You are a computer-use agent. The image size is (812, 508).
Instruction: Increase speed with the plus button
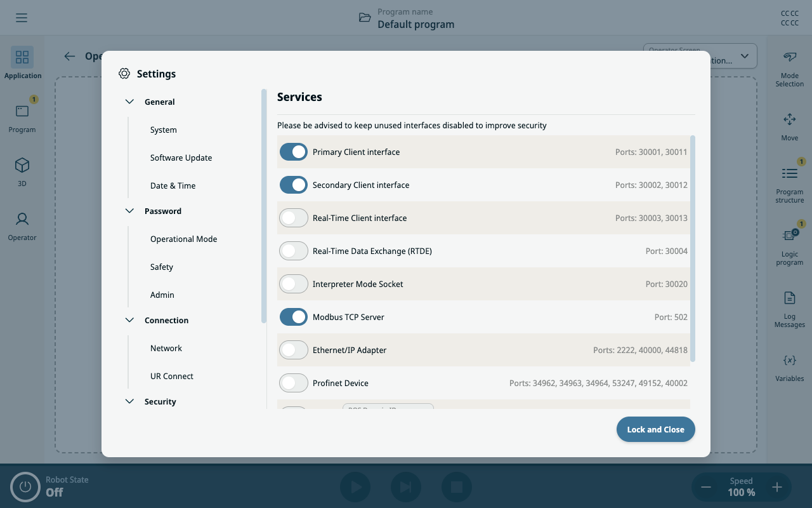pyautogui.click(x=777, y=487)
